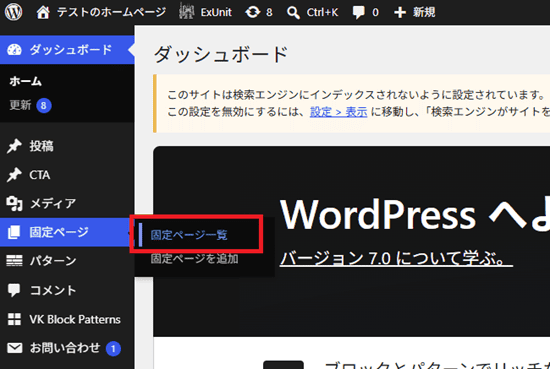Open the CTA menu
550x369 pixels.
pyautogui.click(x=40, y=175)
